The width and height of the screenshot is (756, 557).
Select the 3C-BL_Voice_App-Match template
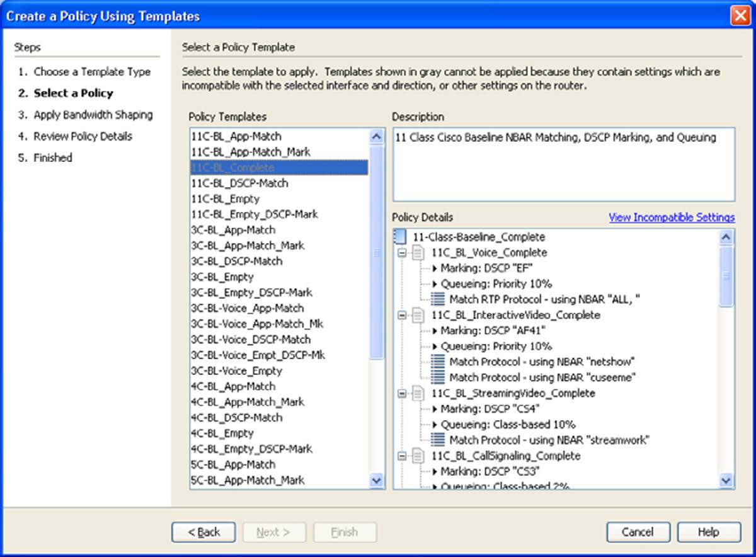tap(247, 308)
